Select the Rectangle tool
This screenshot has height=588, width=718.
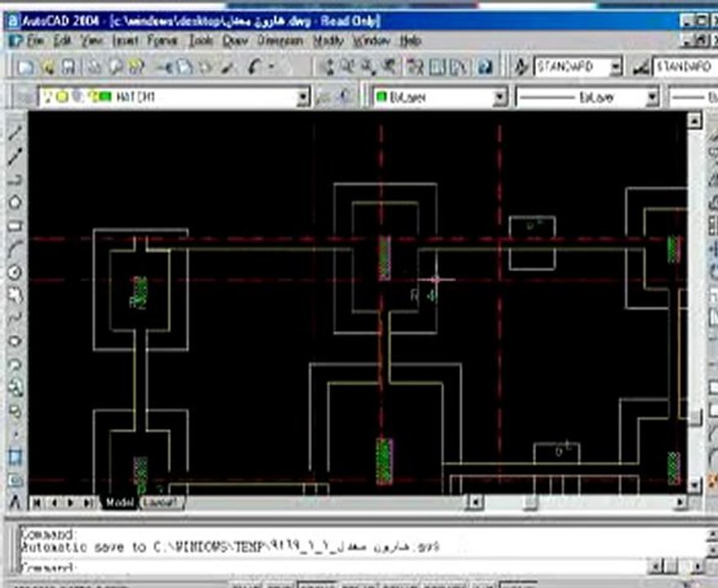pyautogui.click(x=15, y=225)
